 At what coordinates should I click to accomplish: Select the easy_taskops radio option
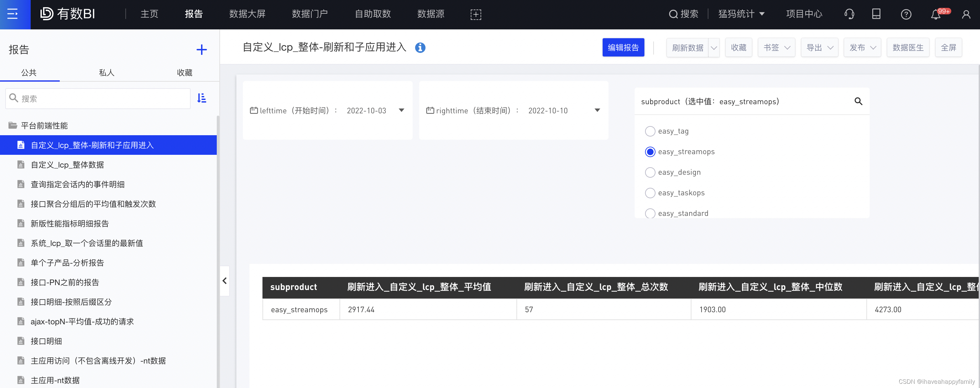[650, 193]
